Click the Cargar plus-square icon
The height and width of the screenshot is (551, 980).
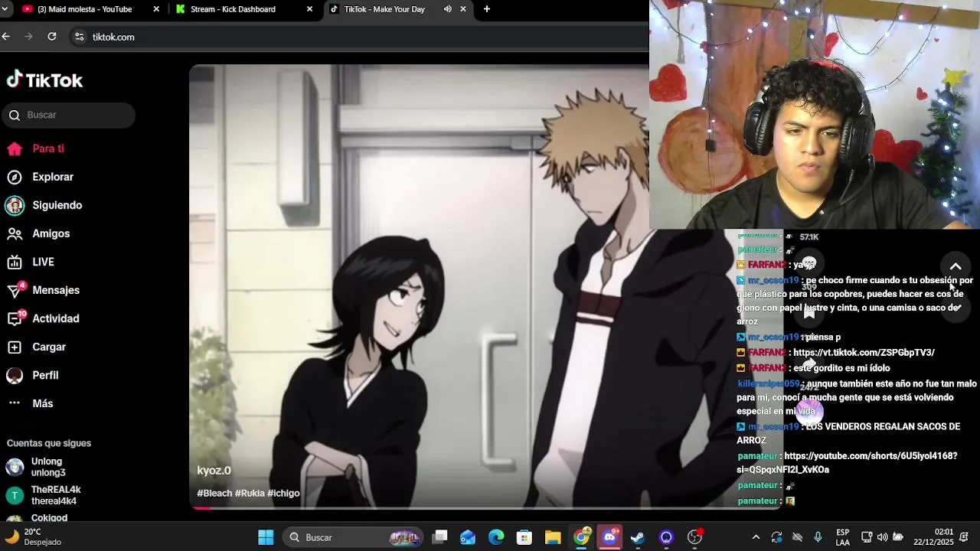tap(15, 347)
